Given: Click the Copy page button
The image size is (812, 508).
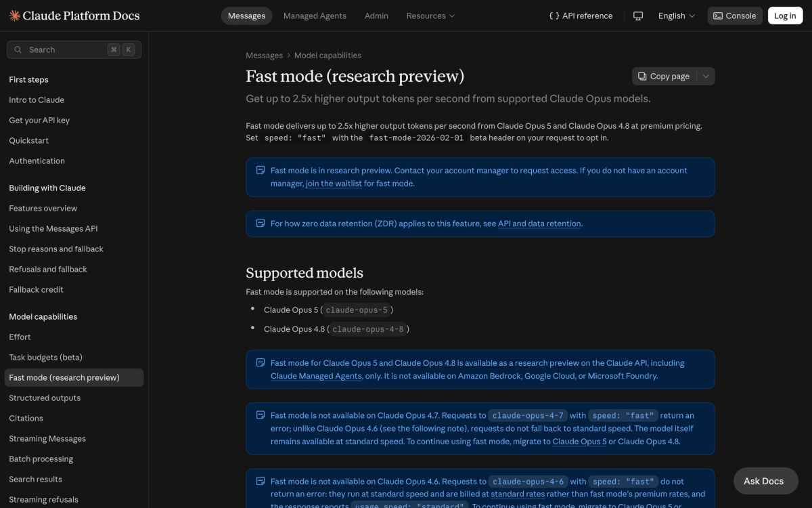Looking at the screenshot, I should (664, 77).
